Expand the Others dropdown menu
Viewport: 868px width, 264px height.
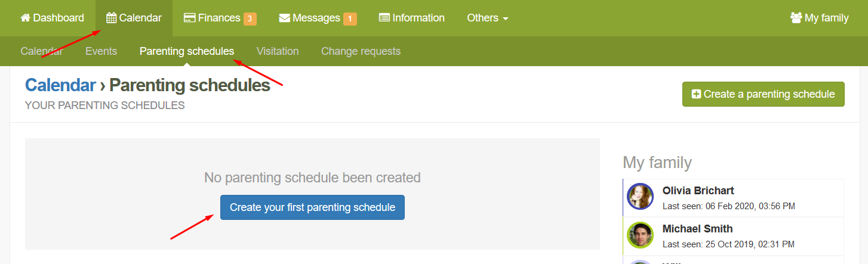487,18
